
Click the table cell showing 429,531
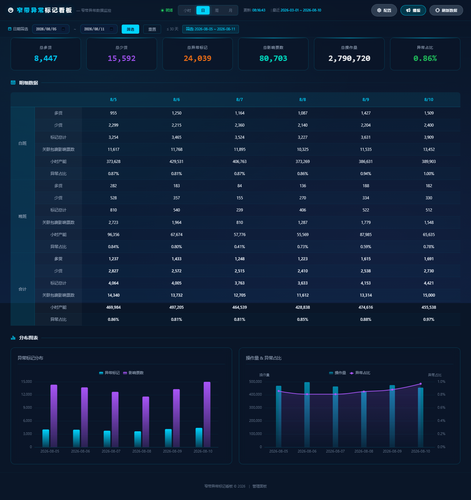tap(176, 161)
